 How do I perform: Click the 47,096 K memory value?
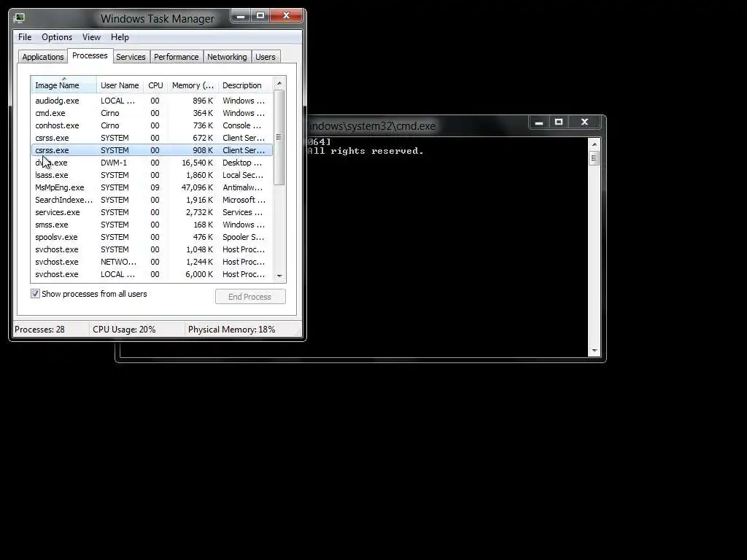click(x=197, y=187)
